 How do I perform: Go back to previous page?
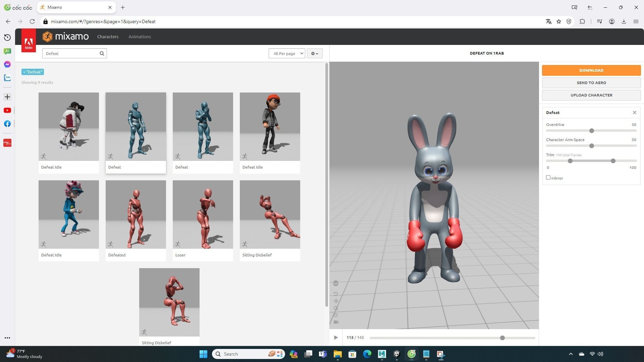(8, 21)
